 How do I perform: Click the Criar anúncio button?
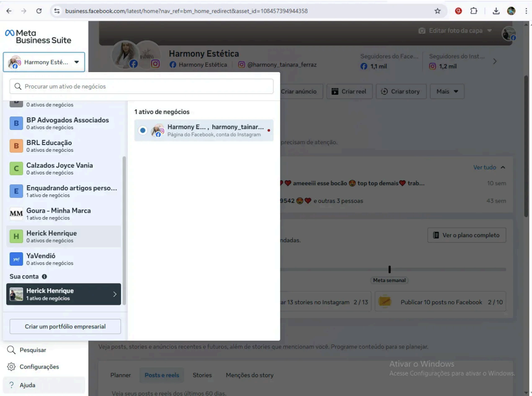coord(301,91)
